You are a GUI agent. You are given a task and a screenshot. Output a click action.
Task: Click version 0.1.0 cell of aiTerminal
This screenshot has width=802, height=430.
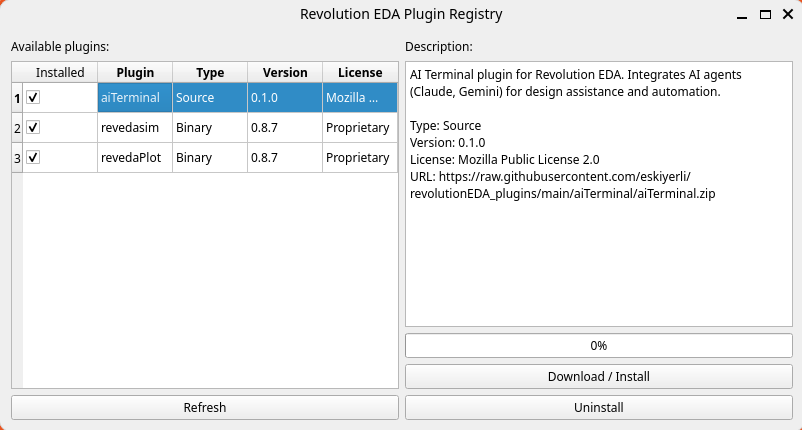click(285, 97)
